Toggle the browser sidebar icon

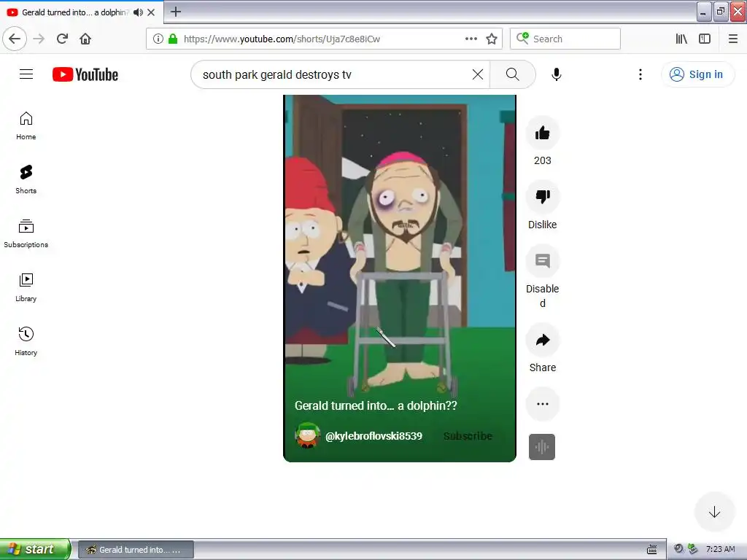click(x=705, y=39)
